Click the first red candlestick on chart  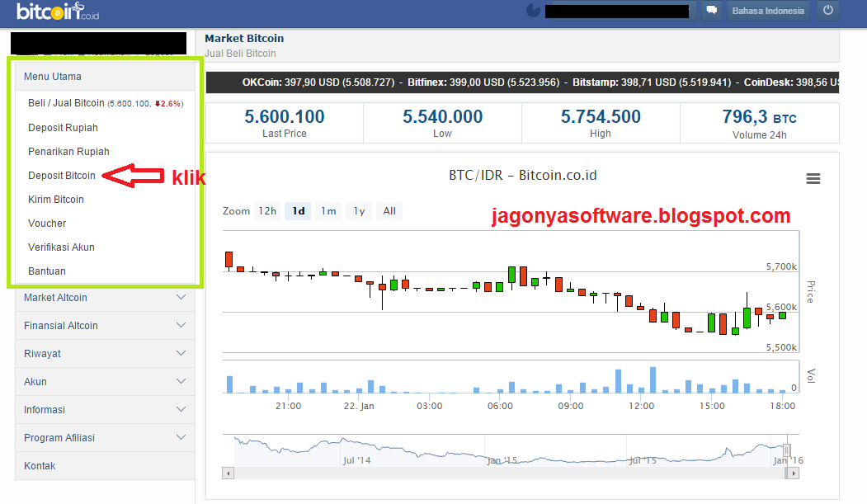[x=229, y=259]
